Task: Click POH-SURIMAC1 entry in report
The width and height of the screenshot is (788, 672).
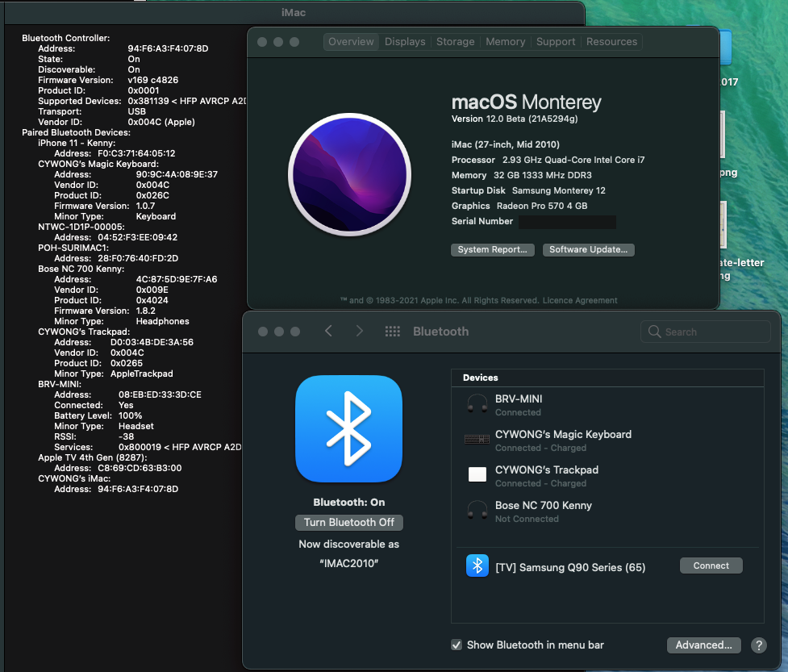Action: tap(73, 248)
